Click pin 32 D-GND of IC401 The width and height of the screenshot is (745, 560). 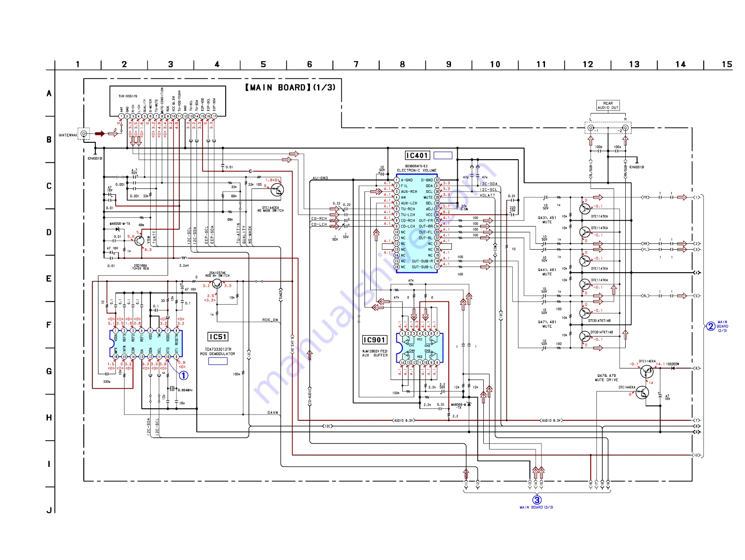(437, 180)
